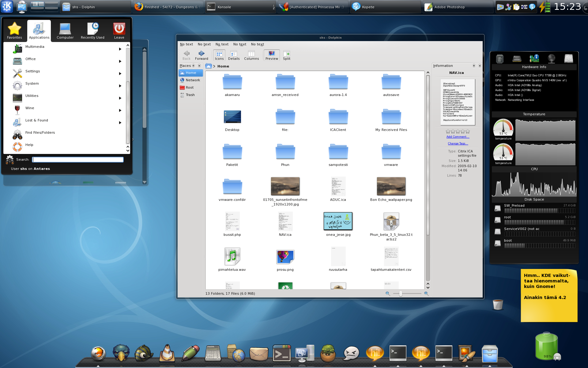Expand the Multimedia submenu

[120, 49]
